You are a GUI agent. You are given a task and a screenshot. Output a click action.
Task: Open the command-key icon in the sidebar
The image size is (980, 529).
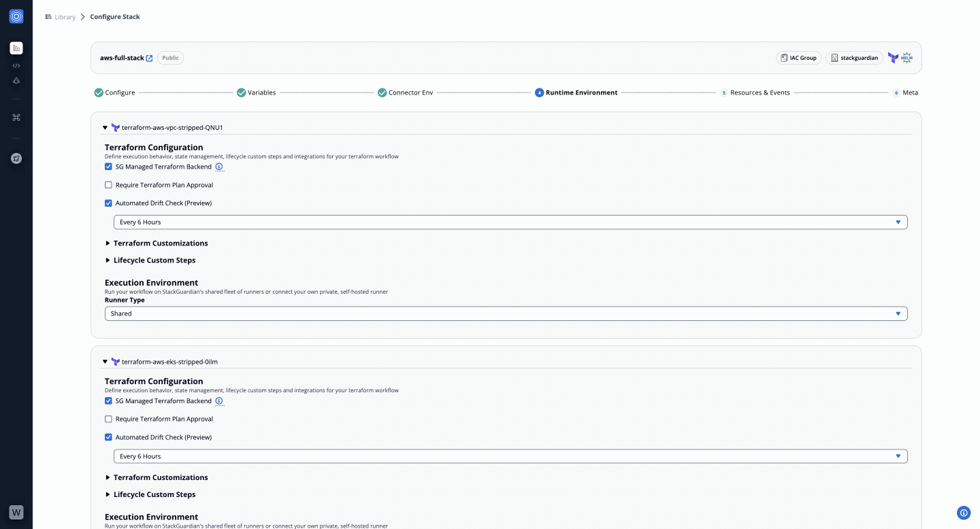[x=16, y=118]
